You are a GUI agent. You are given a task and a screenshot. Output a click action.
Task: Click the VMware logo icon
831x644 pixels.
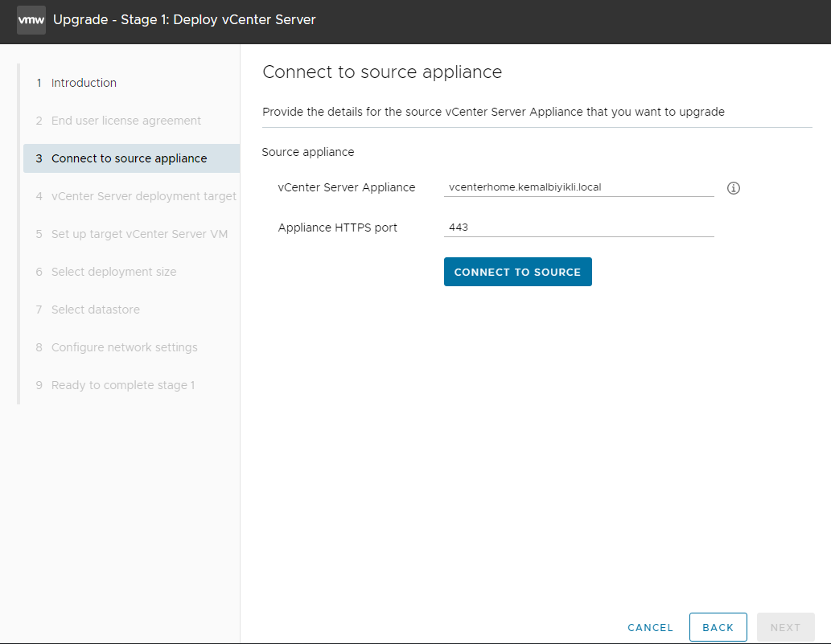(31, 20)
